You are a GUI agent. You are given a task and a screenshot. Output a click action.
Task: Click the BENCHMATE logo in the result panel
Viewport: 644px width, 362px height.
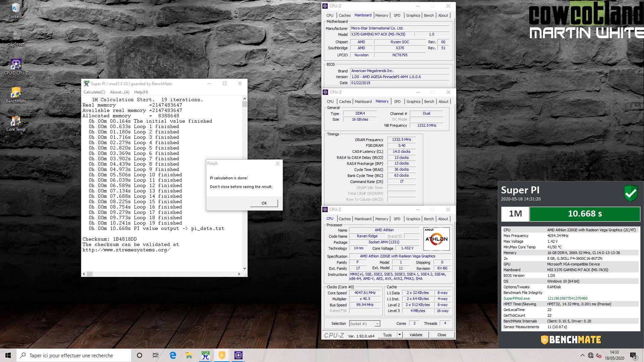click(571, 340)
